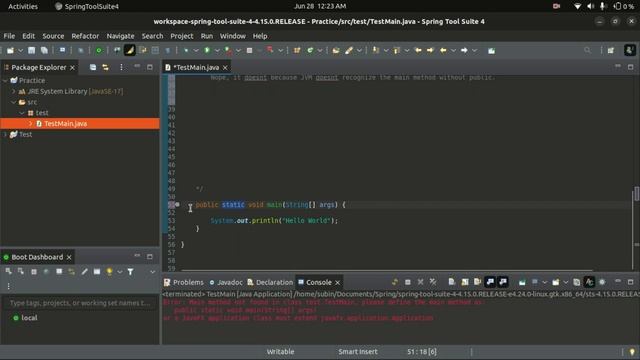The height and width of the screenshot is (360, 640).
Task: Switch to the Declaration tab
Action: click(270, 282)
